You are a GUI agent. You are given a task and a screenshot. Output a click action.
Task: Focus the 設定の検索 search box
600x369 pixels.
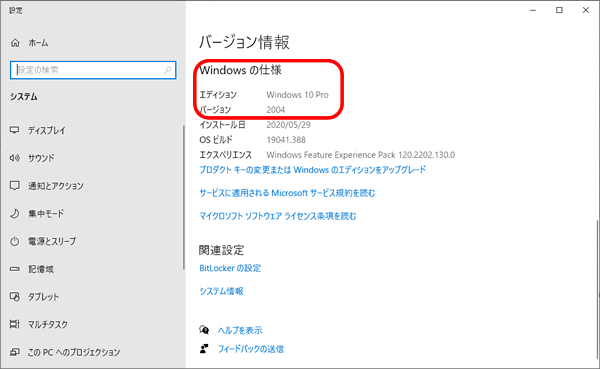click(x=93, y=70)
